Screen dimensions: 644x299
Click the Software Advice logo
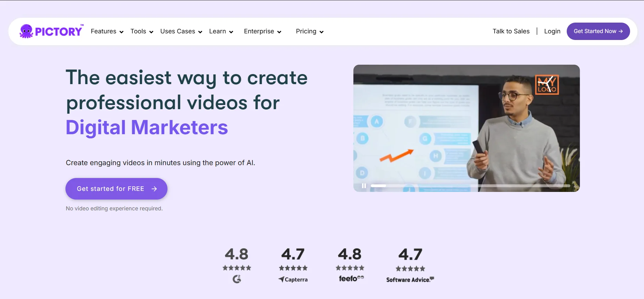pyautogui.click(x=410, y=280)
